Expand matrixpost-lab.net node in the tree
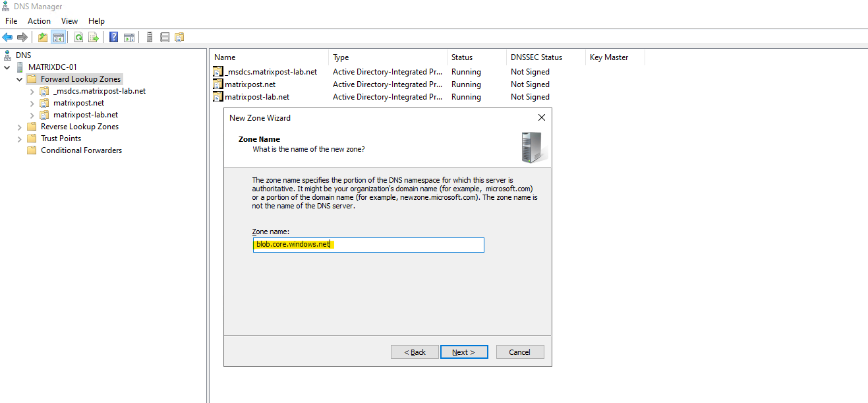 [32, 115]
